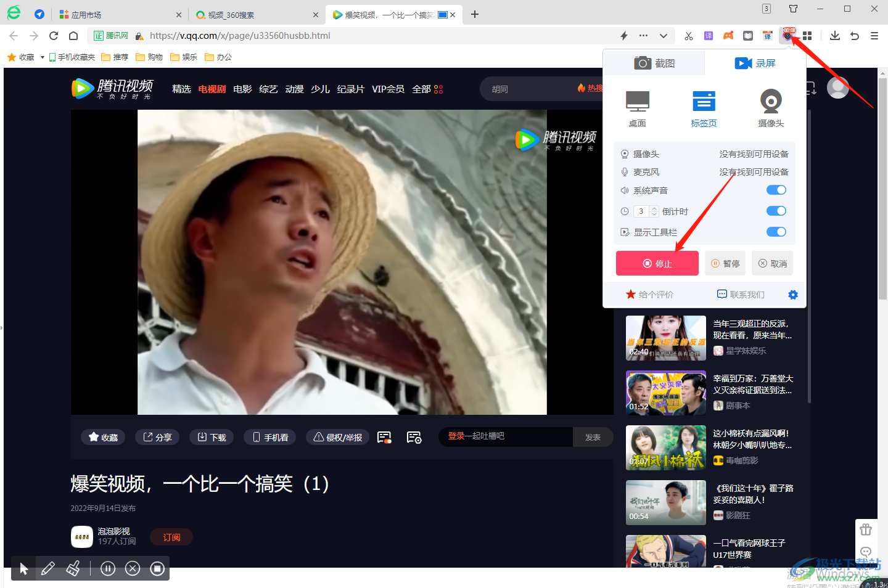Open the 纪录片 navigation item
Viewport: 888px width, 588px height.
click(x=351, y=89)
